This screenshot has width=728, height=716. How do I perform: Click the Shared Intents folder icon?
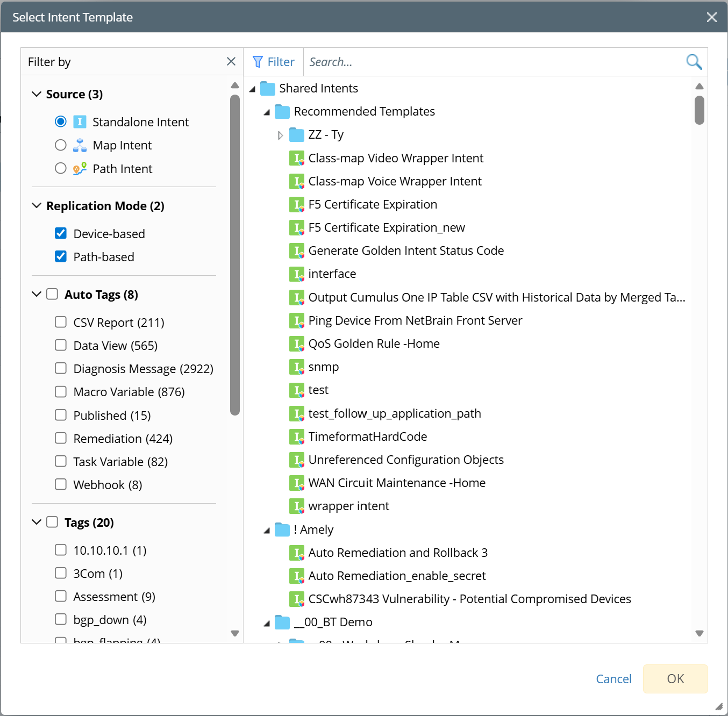click(x=268, y=88)
